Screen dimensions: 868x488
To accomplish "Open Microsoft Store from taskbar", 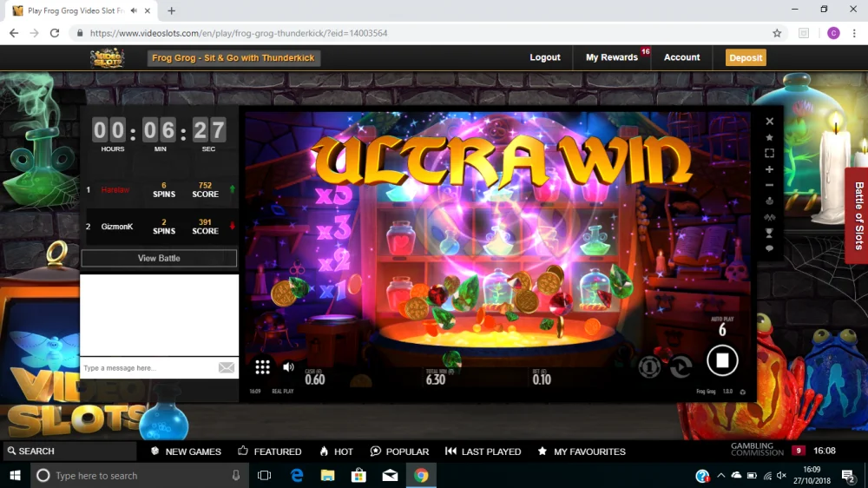I will (x=358, y=475).
